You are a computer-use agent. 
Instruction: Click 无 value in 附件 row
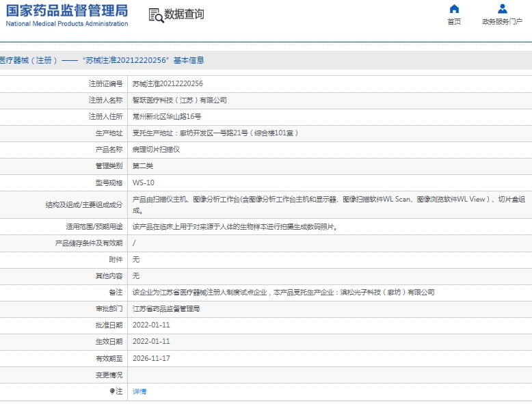tap(136, 260)
